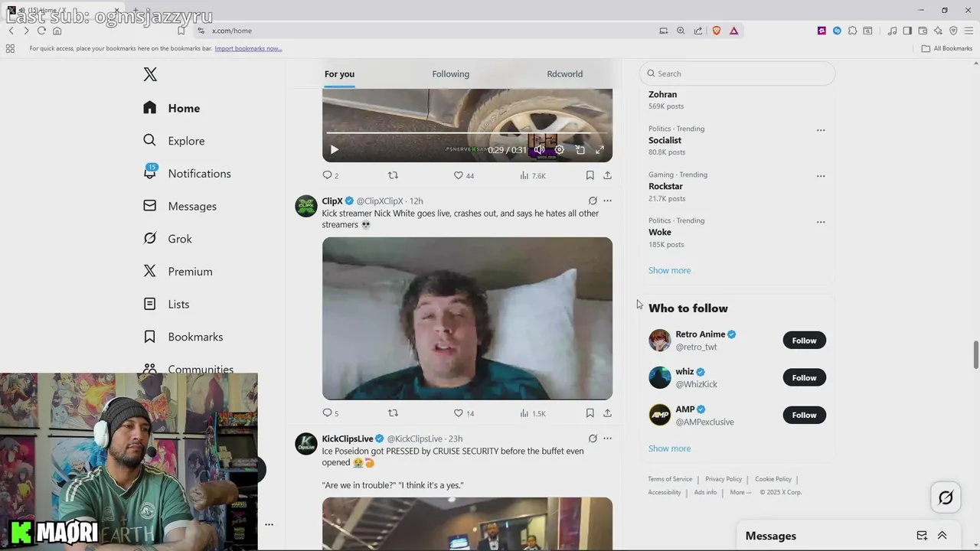The image size is (980, 551).
Task: Click the X logo in sidebar
Action: (x=150, y=74)
